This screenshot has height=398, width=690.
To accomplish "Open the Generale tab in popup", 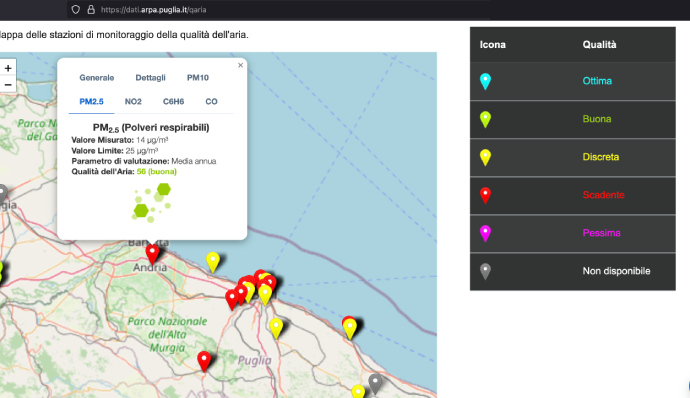I will pyautogui.click(x=97, y=77).
